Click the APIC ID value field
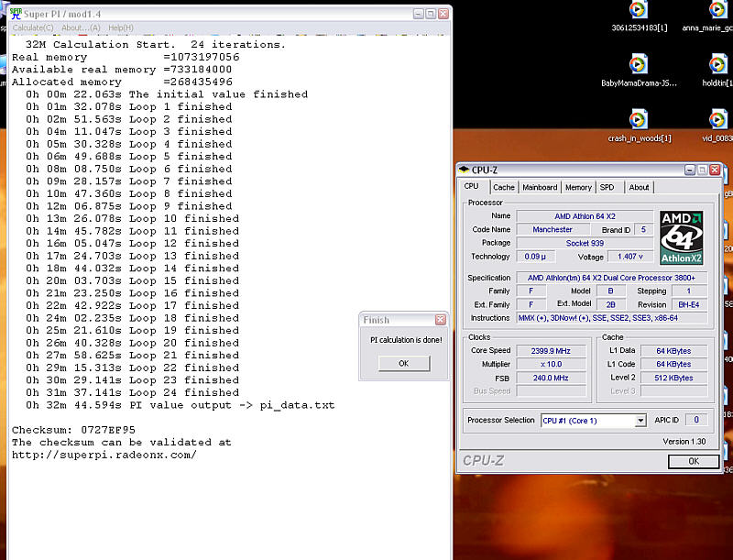The height and width of the screenshot is (560, 733). (x=696, y=420)
